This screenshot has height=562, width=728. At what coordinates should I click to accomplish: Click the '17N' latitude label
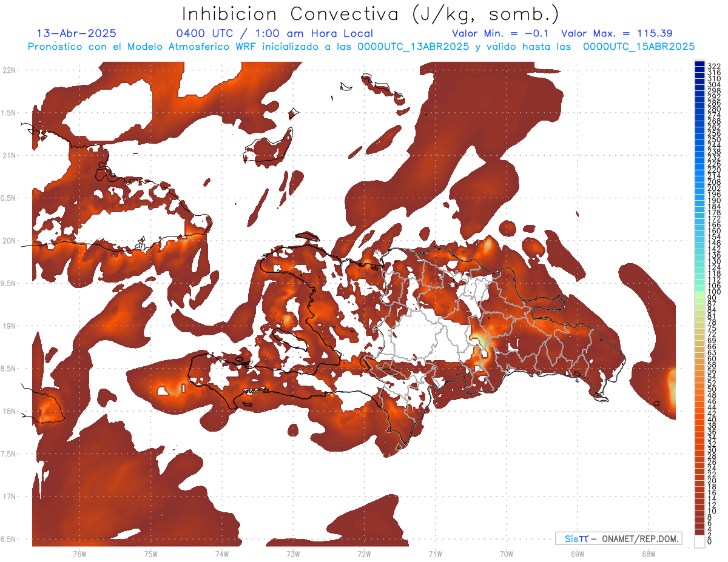tap(9, 497)
